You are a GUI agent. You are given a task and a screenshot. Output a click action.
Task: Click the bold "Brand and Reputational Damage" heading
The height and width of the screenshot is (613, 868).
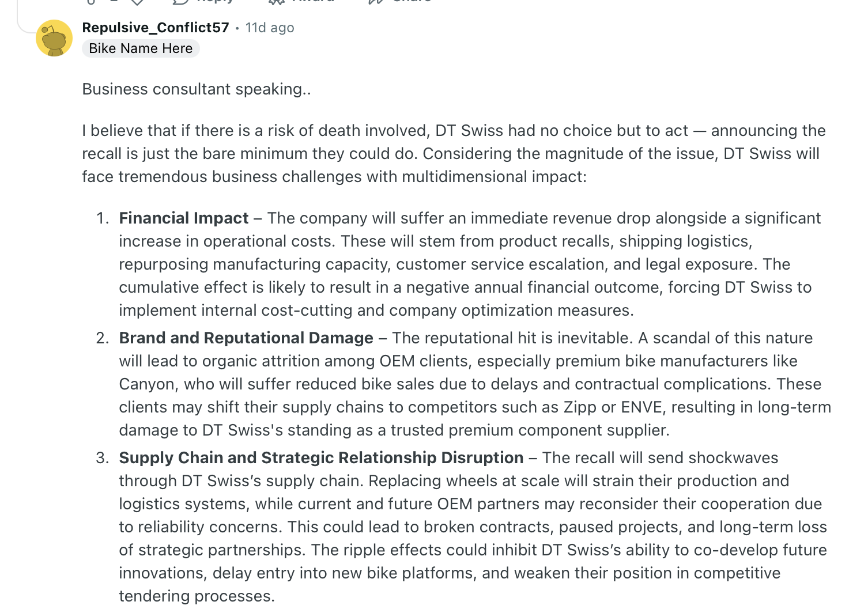tap(246, 338)
